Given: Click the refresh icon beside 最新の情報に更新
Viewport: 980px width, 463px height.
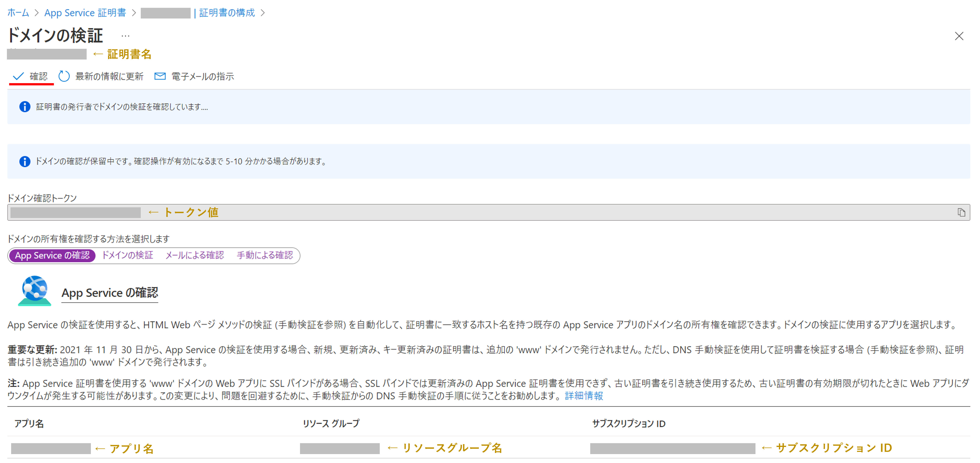Looking at the screenshot, I should (64, 76).
